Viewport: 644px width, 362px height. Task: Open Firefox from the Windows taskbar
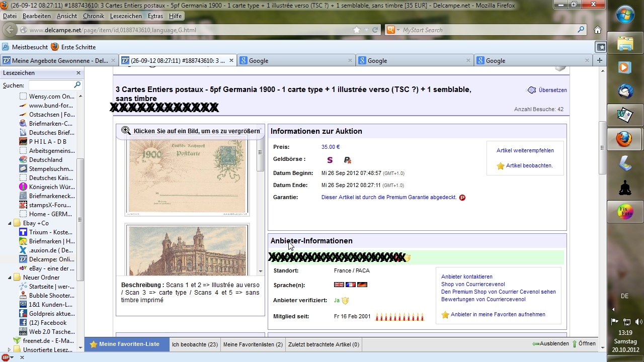(x=625, y=139)
